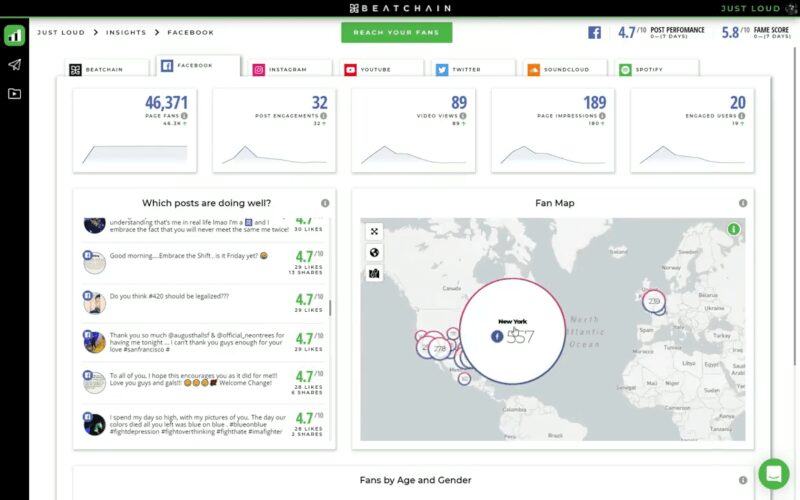Switch to the Beatchain tab

107,69
